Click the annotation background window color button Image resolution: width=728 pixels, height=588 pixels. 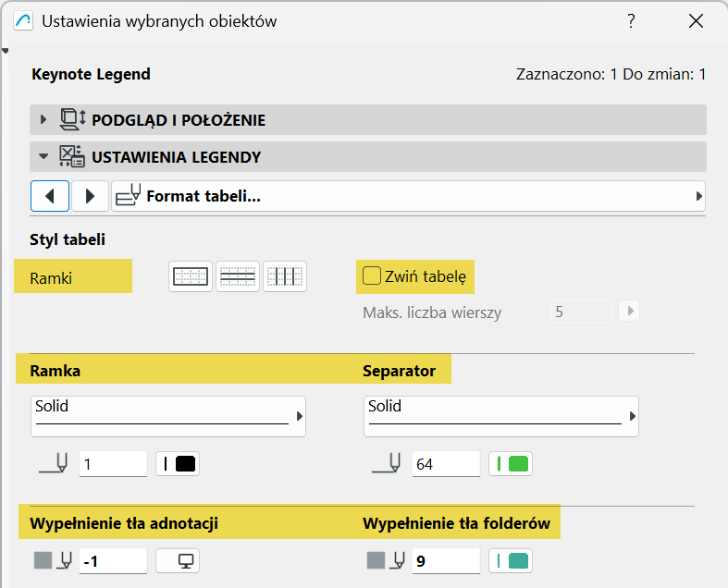178,560
